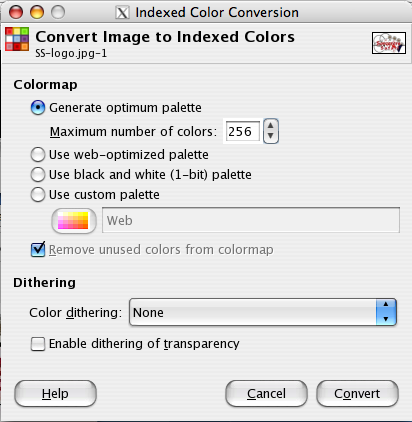Open the custom palette picker swatch button

[x=74, y=221]
